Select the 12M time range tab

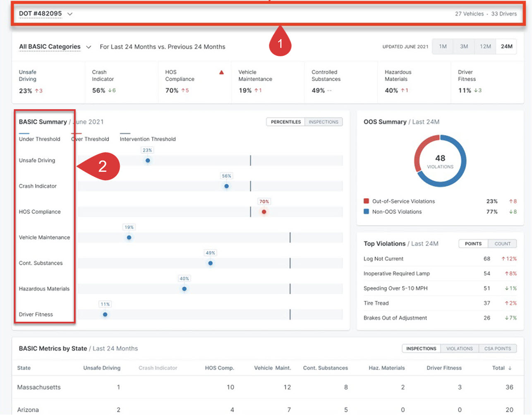485,46
